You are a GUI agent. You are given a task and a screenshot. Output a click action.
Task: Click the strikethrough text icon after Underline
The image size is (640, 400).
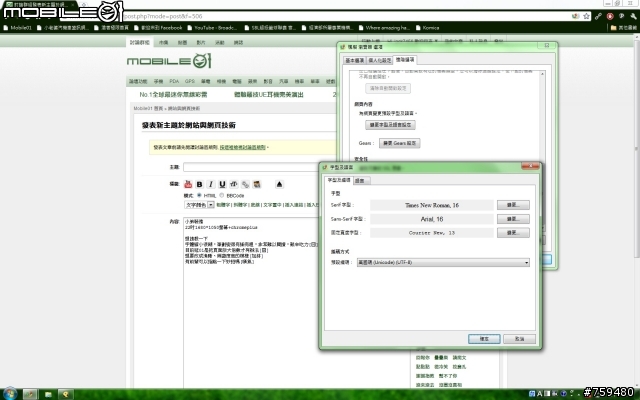(233, 184)
